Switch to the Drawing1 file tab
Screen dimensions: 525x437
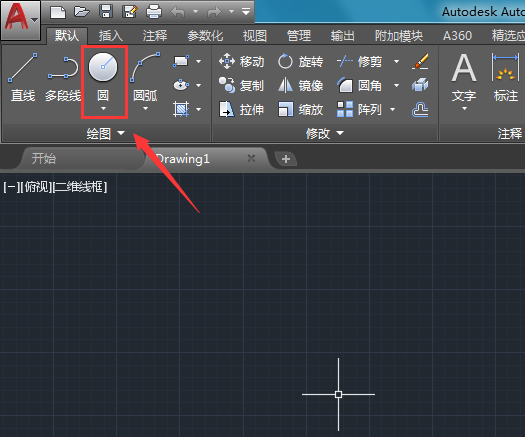183,158
